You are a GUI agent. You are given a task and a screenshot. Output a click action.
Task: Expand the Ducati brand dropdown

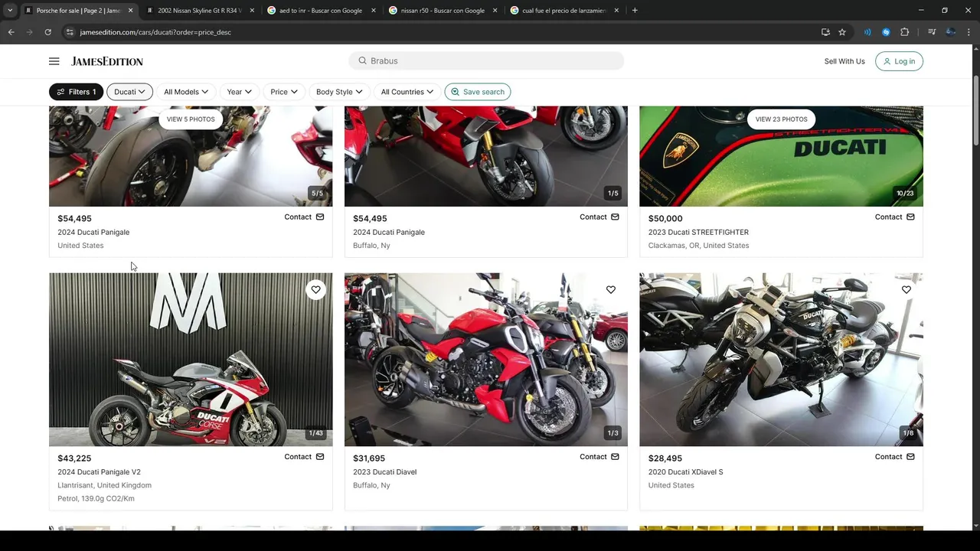pos(129,92)
